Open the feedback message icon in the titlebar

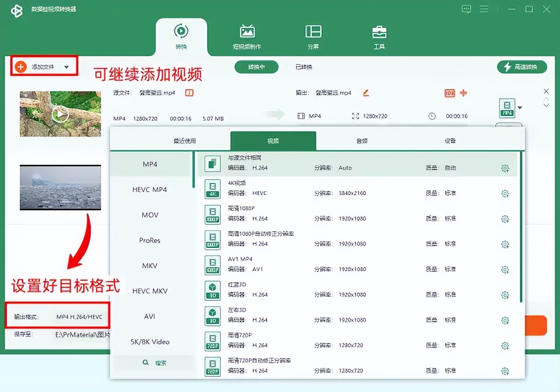(466, 9)
